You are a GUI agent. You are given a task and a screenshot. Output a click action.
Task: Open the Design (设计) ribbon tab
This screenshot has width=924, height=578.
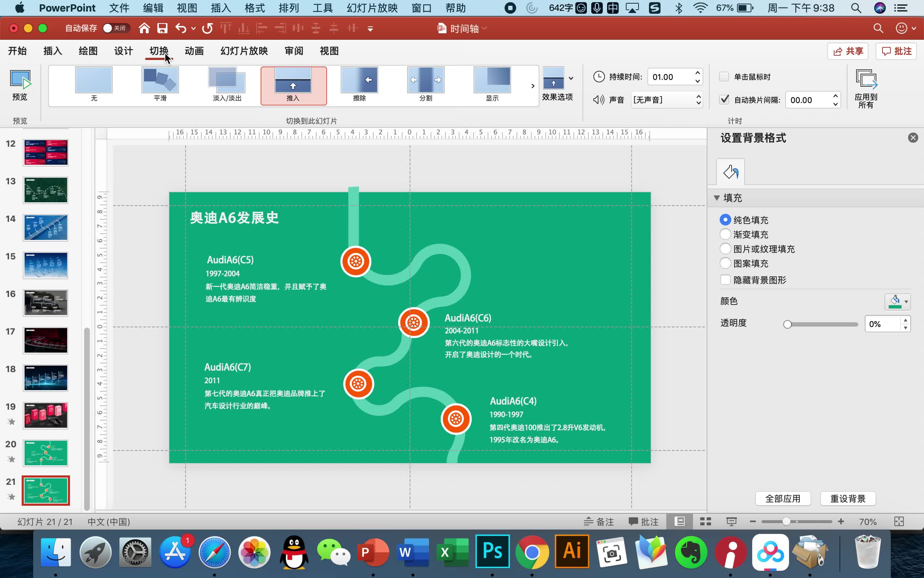click(x=123, y=51)
